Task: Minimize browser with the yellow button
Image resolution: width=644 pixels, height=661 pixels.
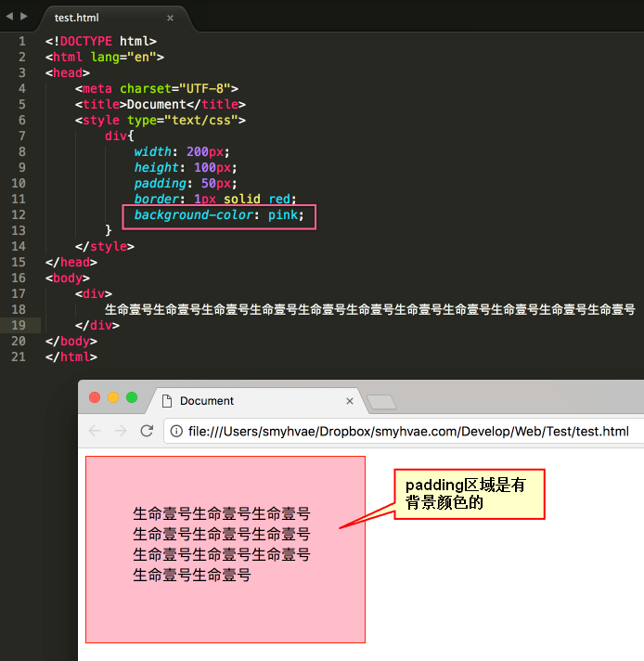Action: click(x=113, y=397)
